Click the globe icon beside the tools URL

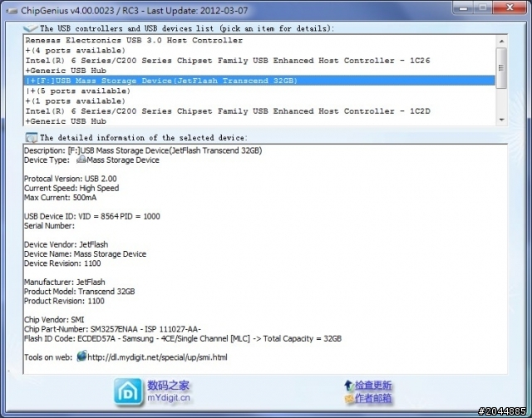[x=81, y=357]
